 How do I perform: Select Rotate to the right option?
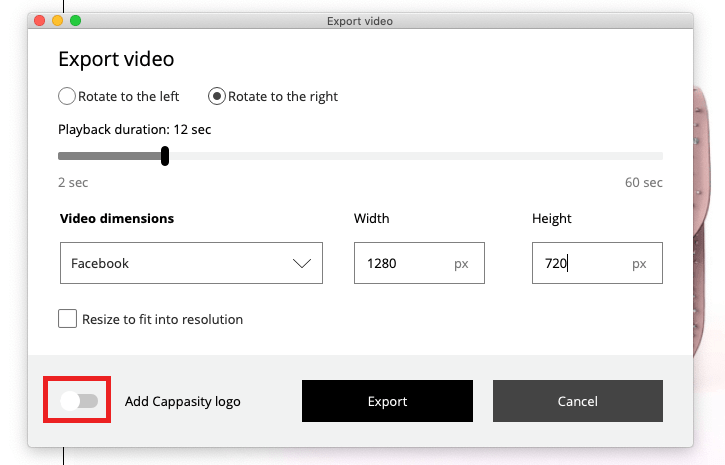217,96
